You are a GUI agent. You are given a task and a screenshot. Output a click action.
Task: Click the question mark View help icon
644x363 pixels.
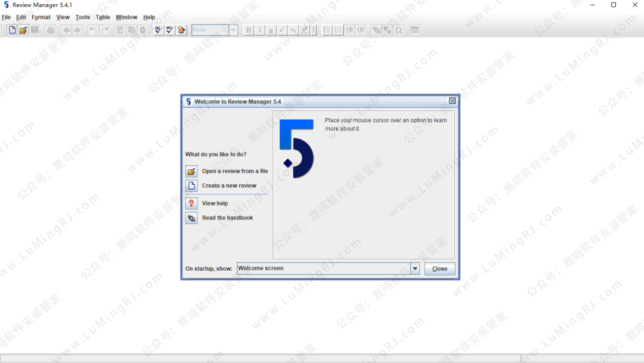click(x=191, y=203)
